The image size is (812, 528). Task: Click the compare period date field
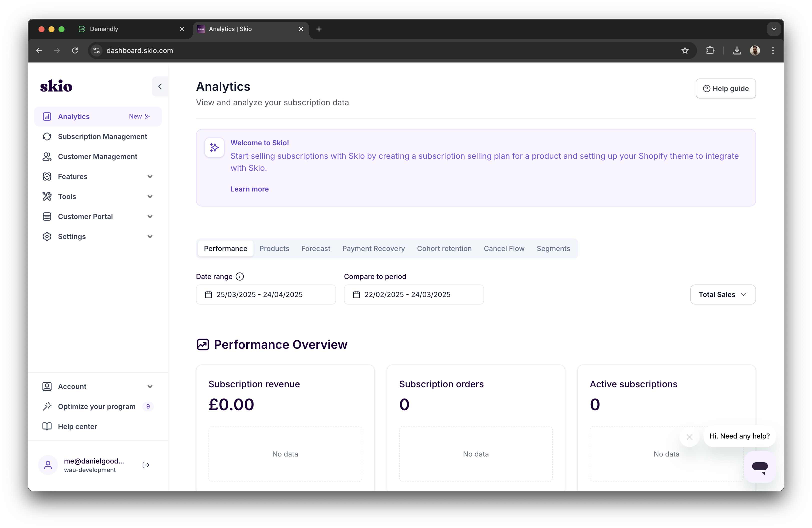click(414, 294)
